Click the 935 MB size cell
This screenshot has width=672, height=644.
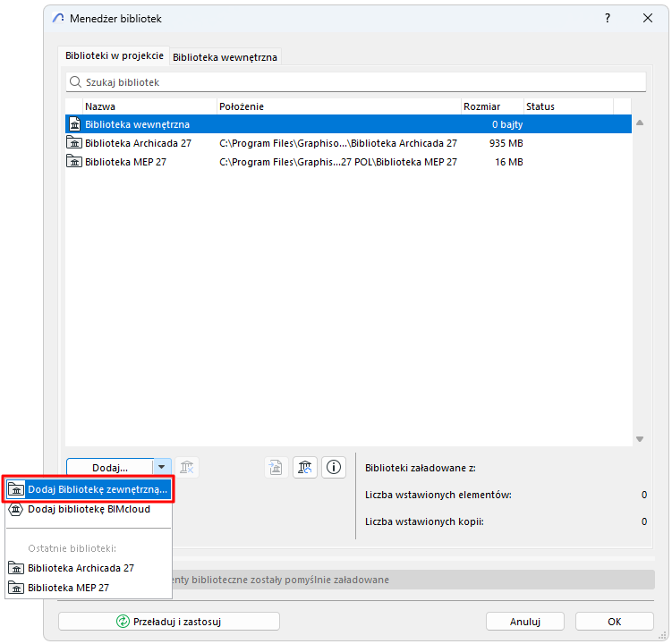(x=506, y=143)
